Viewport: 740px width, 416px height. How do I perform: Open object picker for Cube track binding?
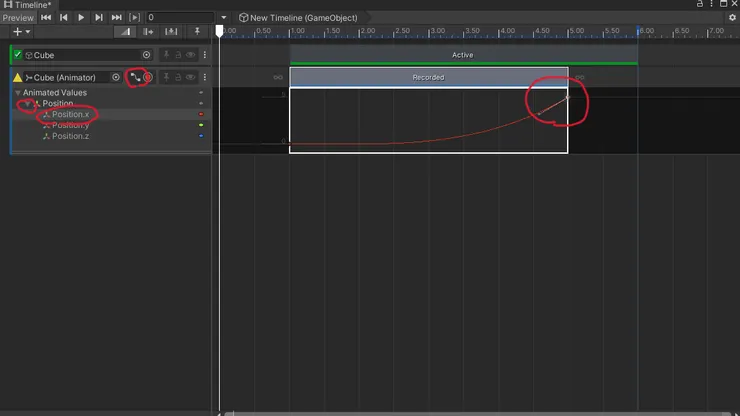[x=146, y=55]
